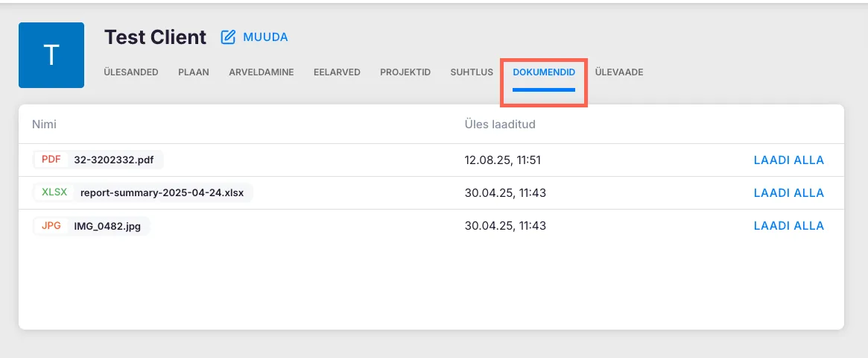Viewport: 868px width, 358px height.
Task: Download 32-3202332.pdf via LAADI ALLA
Action: 788,160
